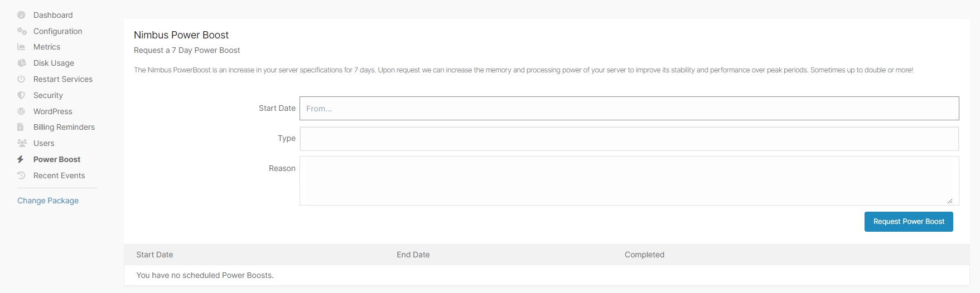Click the Type form label

[x=287, y=138]
